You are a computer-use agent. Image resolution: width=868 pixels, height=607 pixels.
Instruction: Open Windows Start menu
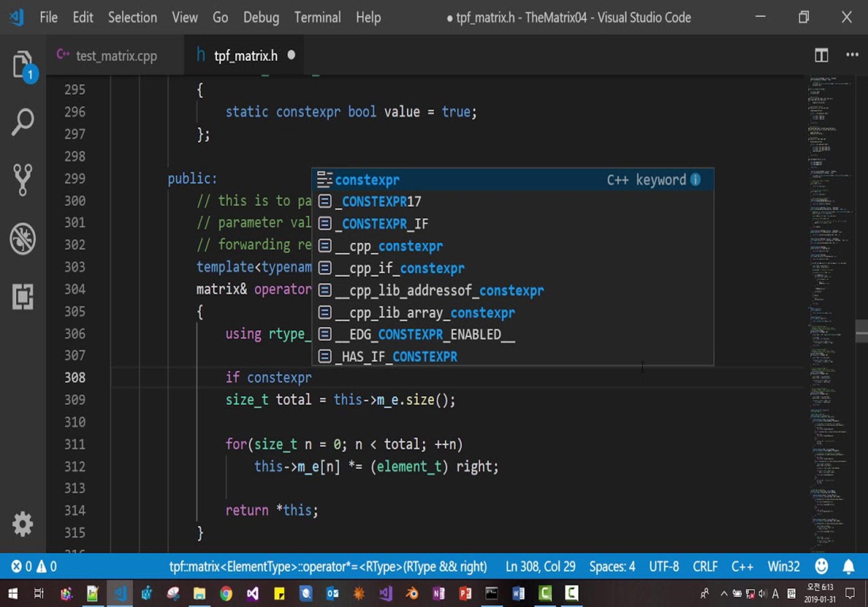[x=13, y=593]
